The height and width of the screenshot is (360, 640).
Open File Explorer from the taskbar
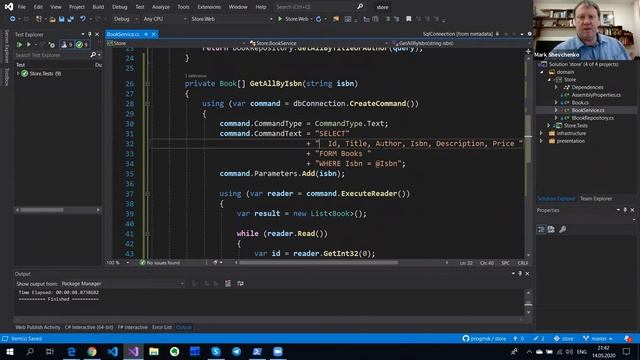pyautogui.click(x=154, y=351)
